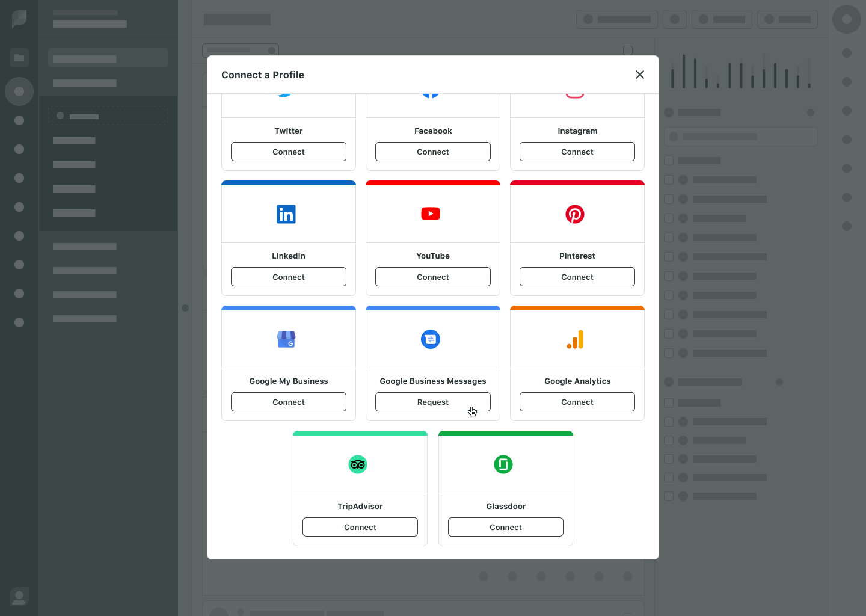Click the TripAdvisor owl icon
The width and height of the screenshot is (866, 616).
(358, 464)
